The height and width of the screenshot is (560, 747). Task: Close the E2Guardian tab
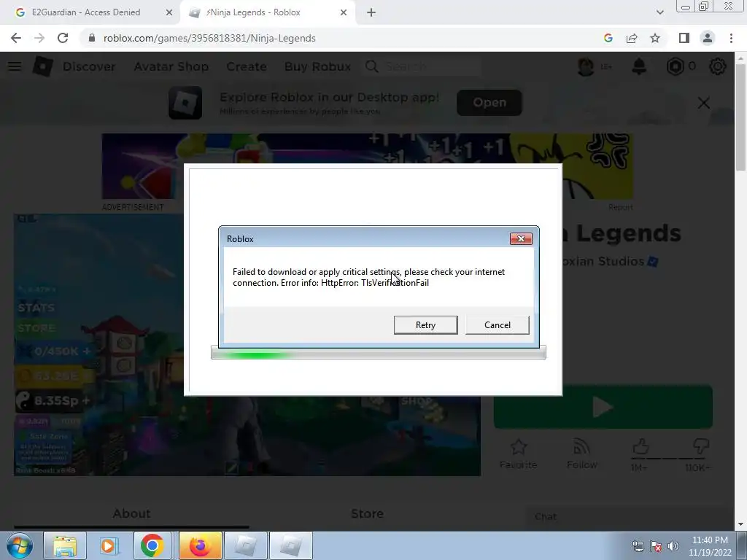169,12
